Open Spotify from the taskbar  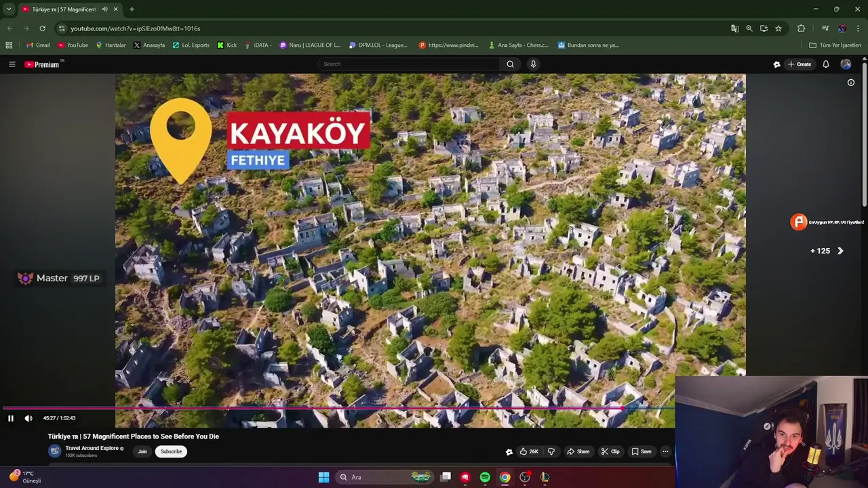pyautogui.click(x=485, y=477)
